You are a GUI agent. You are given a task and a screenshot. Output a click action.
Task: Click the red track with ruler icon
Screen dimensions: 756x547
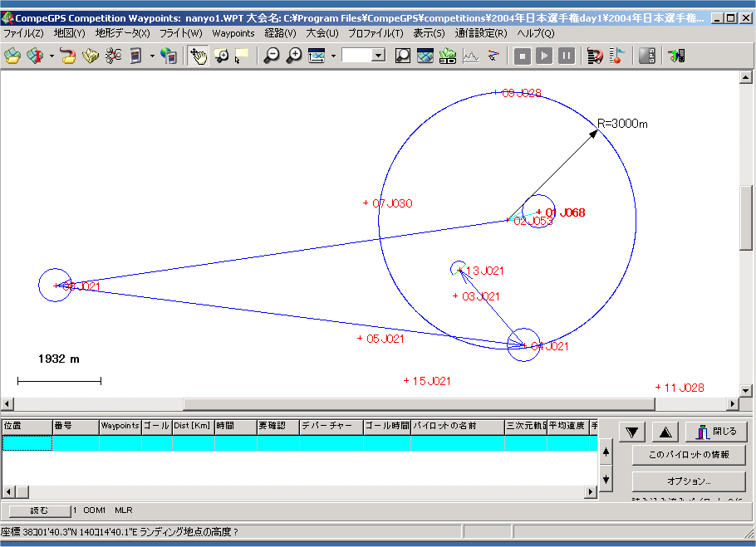[595, 56]
